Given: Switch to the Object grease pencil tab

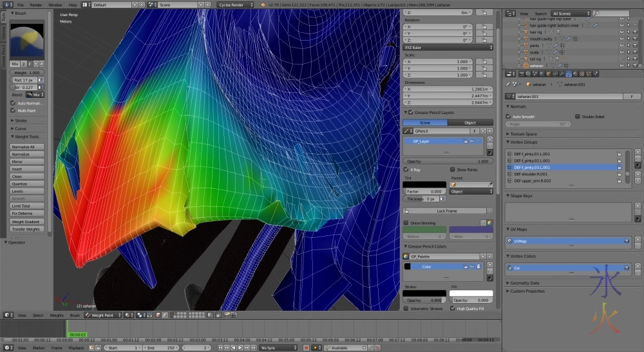Looking at the screenshot, I should point(469,122).
